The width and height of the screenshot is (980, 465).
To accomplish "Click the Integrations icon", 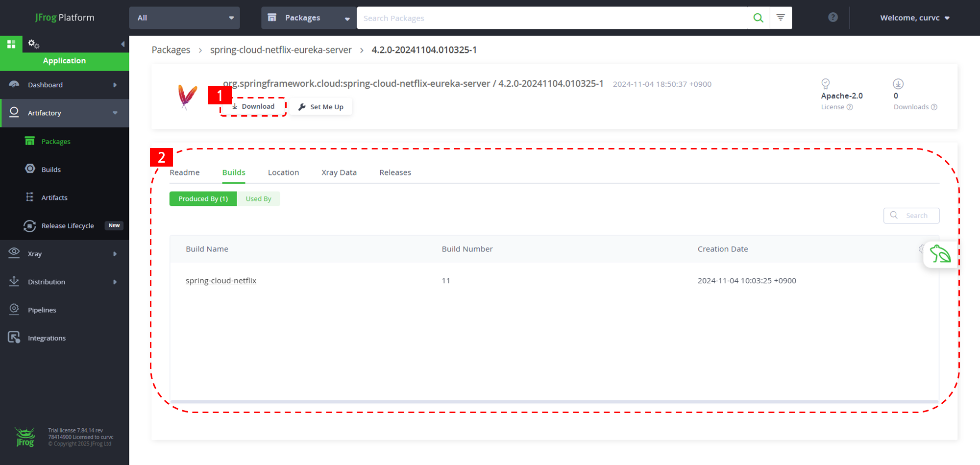I will 14,338.
